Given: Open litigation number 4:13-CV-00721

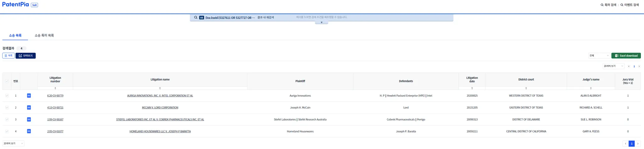Looking at the screenshot, I should (55, 108).
